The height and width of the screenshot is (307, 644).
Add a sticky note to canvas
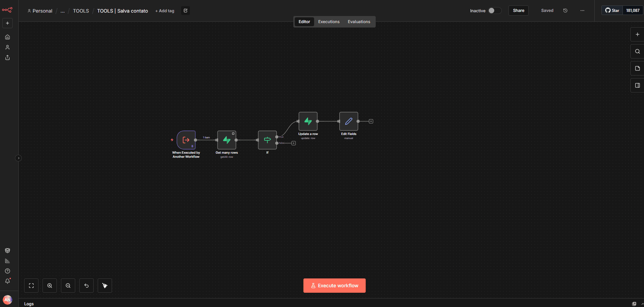(x=637, y=68)
